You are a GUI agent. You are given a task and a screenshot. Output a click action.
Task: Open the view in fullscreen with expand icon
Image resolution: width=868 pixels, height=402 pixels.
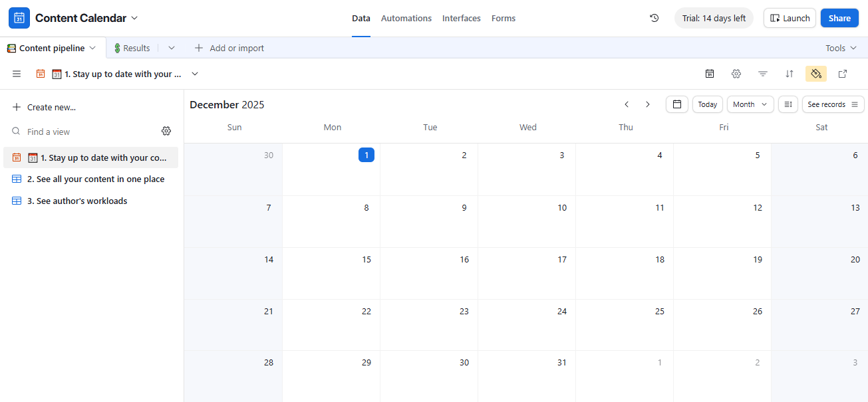point(843,74)
